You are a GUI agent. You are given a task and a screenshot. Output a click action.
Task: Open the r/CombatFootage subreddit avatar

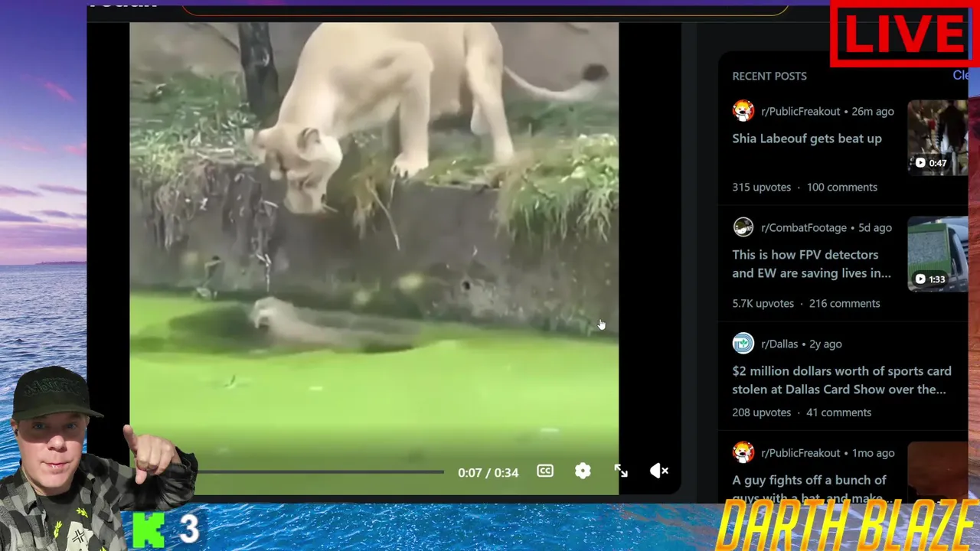point(743,227)
